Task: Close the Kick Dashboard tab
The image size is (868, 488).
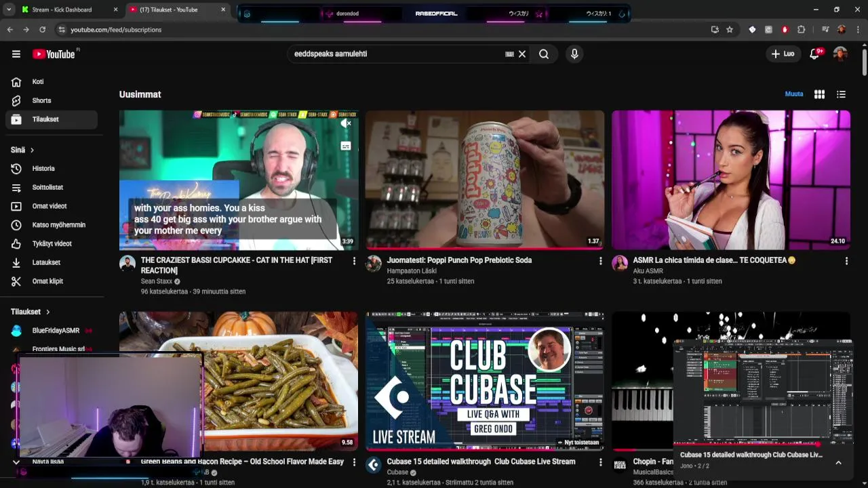Action: 115,9
